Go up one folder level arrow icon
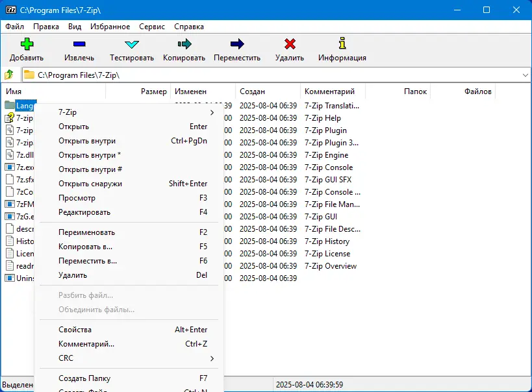Screen dimensions: 532x392 pos(9,75)
